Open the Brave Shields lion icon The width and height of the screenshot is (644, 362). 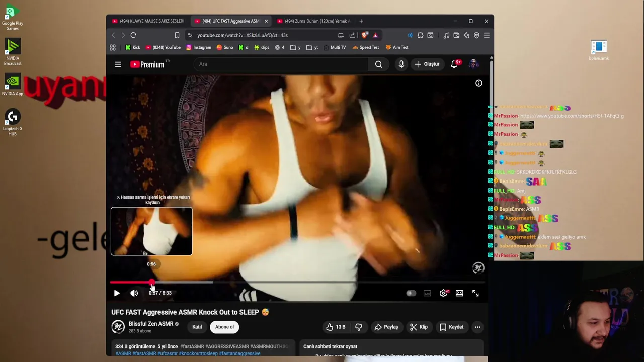(365, 35)
